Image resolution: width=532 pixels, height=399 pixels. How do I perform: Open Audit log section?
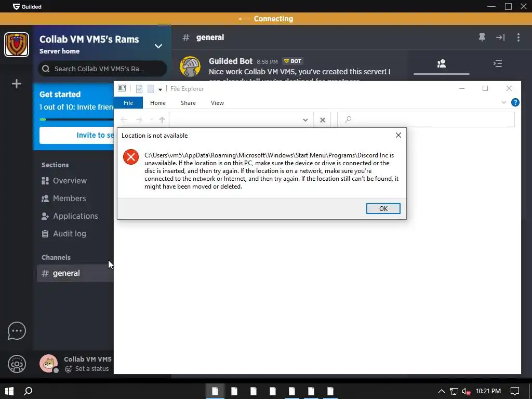(x=64, y=233)
